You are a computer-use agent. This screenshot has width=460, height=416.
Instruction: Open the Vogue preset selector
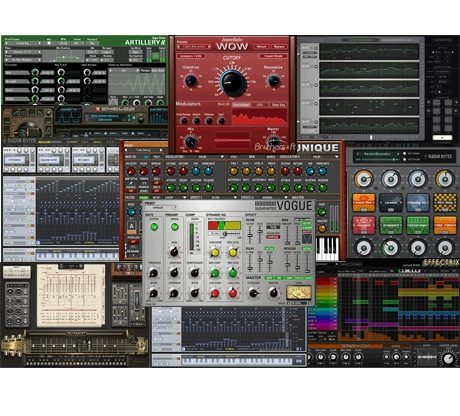point(160,207)
